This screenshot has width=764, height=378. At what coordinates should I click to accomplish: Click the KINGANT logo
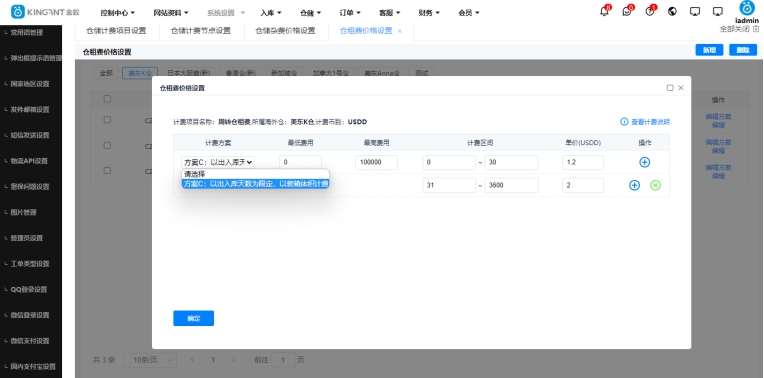45,12
